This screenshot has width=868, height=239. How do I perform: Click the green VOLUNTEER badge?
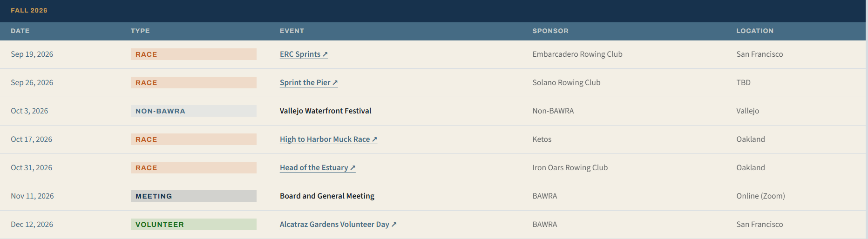(194, 225)
